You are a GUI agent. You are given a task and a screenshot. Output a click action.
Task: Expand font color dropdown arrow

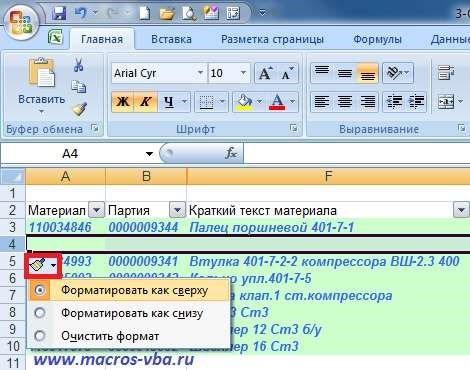[x=292, y=101]
